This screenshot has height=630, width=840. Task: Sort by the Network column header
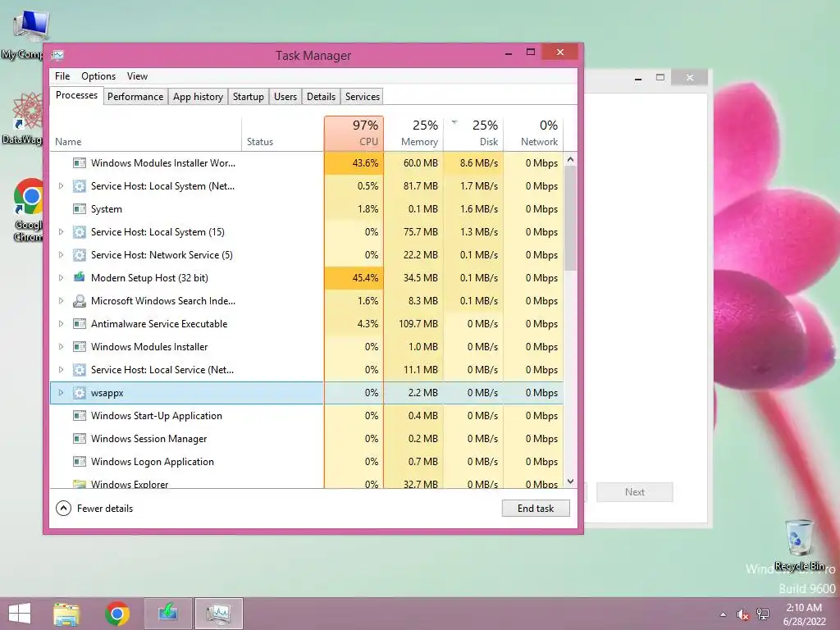click(x=533, y=134)
